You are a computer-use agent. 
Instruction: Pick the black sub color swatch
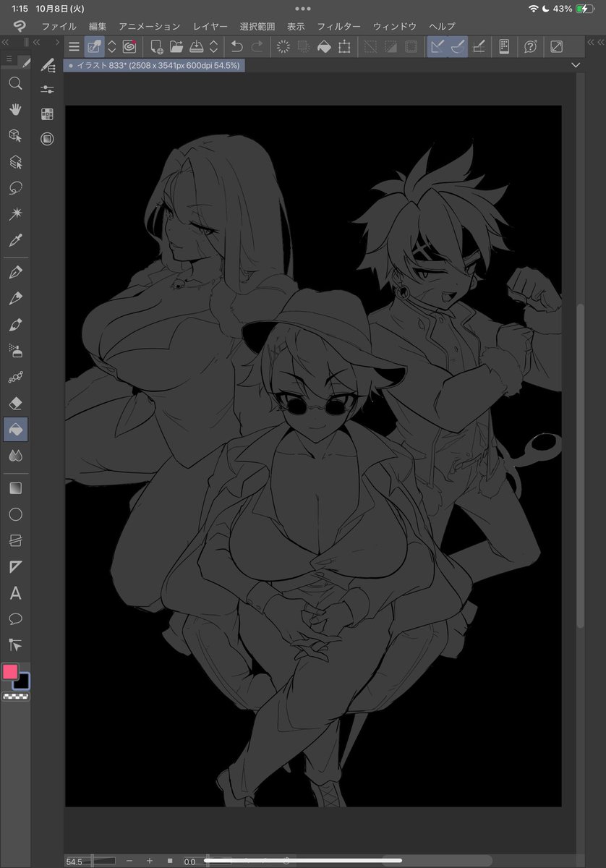coord(21,681)
